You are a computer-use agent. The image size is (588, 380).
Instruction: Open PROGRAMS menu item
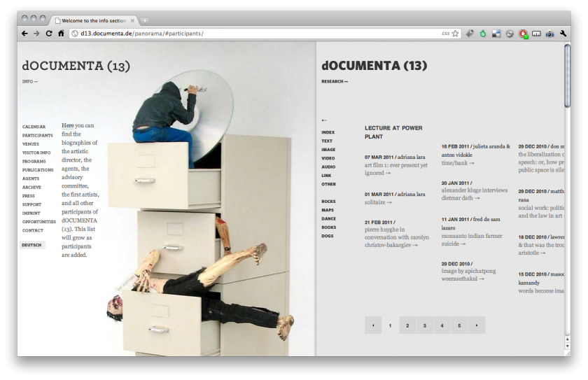point(34,161)
